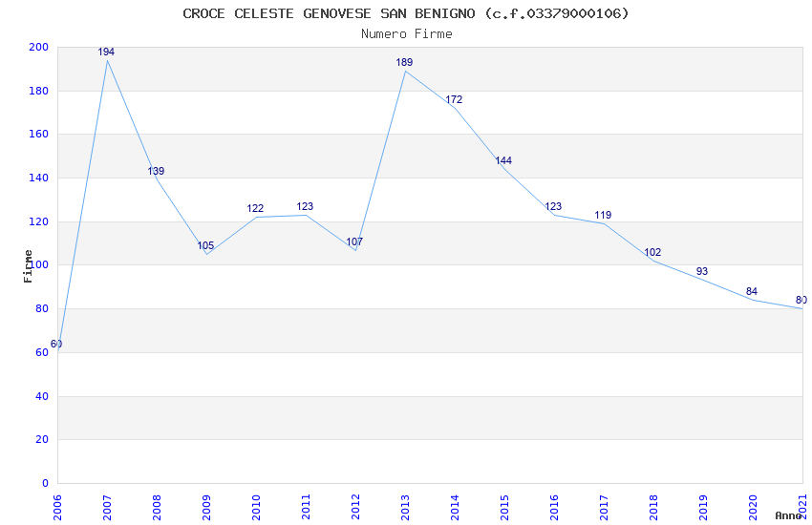Click the data label 194 for 2007
The image size is (812, 525).
coord(106,52)
